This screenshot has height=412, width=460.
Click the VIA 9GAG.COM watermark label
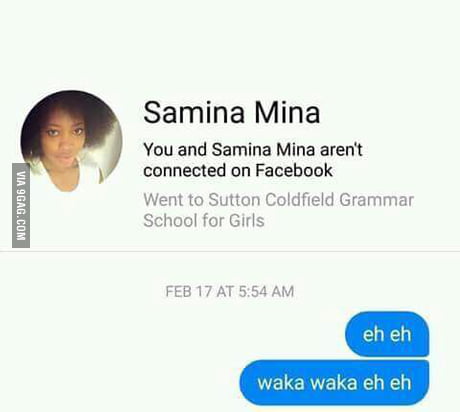(21, 205)
